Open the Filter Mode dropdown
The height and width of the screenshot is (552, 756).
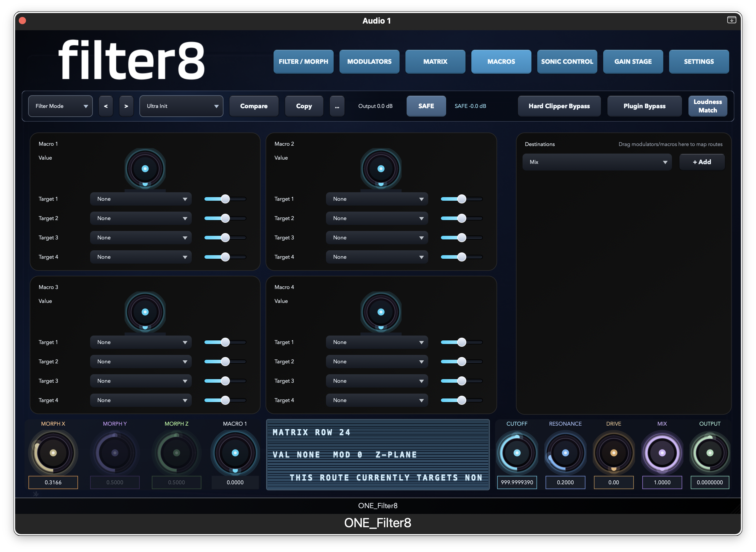60,106
